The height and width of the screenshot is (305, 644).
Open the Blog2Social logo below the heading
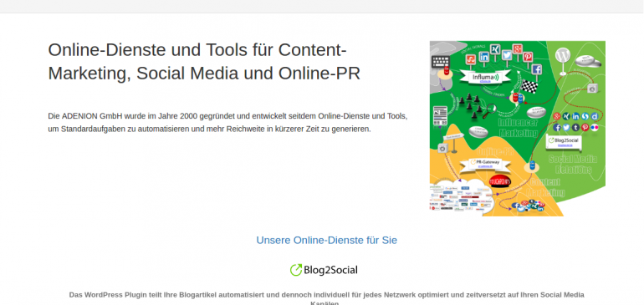[x=324, y=270]
